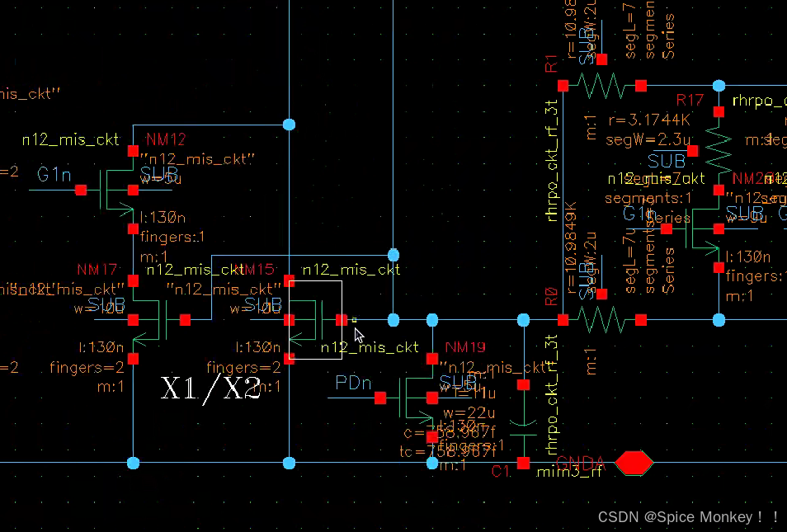Click the C1 bottom terminal pin square

point(523,464)
